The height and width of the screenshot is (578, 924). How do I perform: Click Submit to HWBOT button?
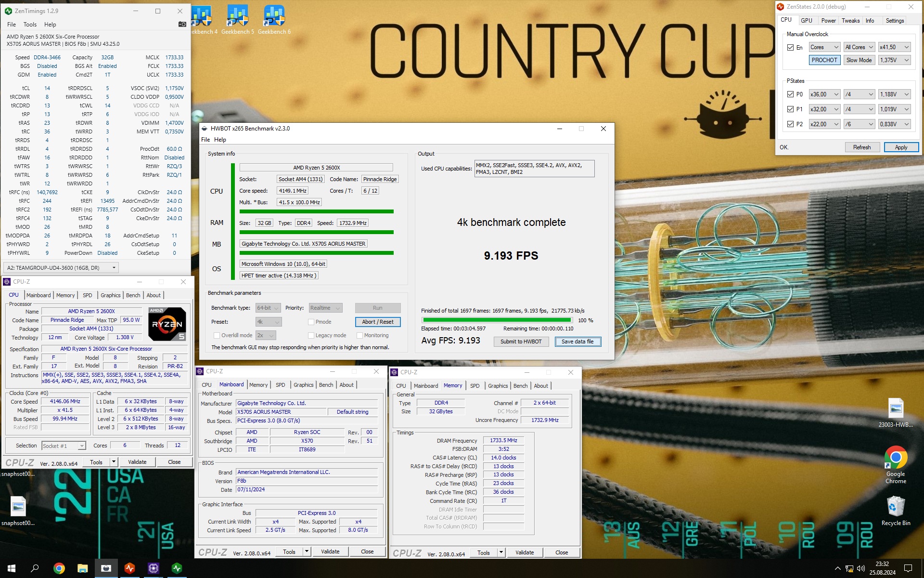[x=521, y=342]
